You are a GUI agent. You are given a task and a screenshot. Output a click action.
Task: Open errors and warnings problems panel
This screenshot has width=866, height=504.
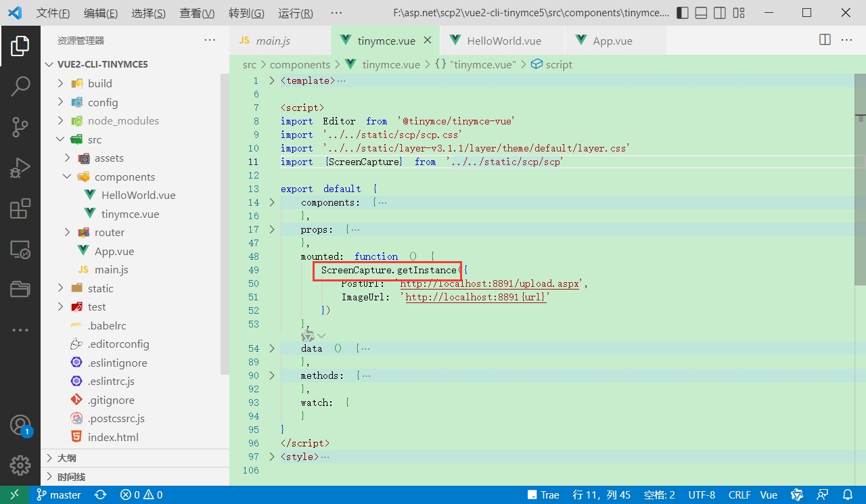click(141, 495)
